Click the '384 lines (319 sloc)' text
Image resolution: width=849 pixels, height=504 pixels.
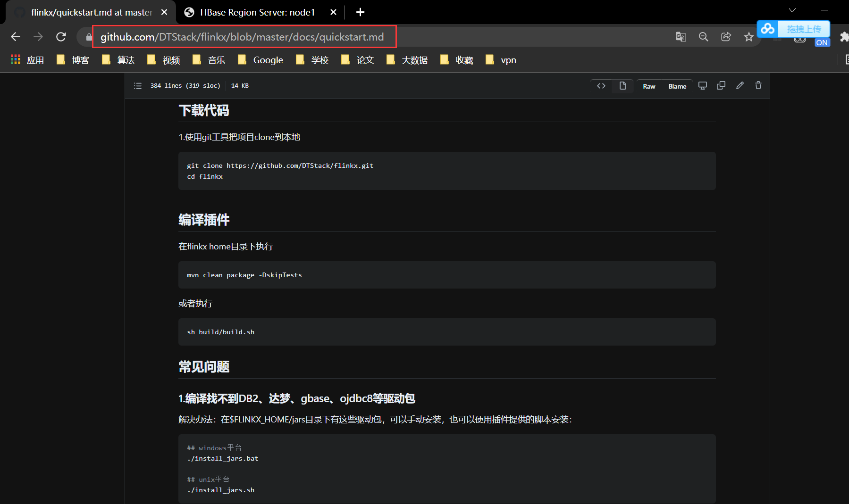coord(185,86)
